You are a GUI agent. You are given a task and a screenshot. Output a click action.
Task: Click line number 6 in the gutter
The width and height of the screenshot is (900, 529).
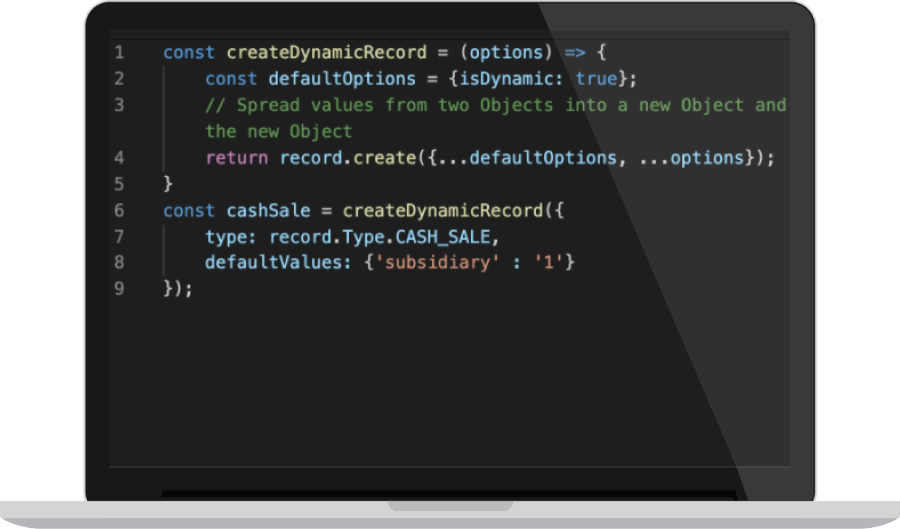click(x=119, y=210)
